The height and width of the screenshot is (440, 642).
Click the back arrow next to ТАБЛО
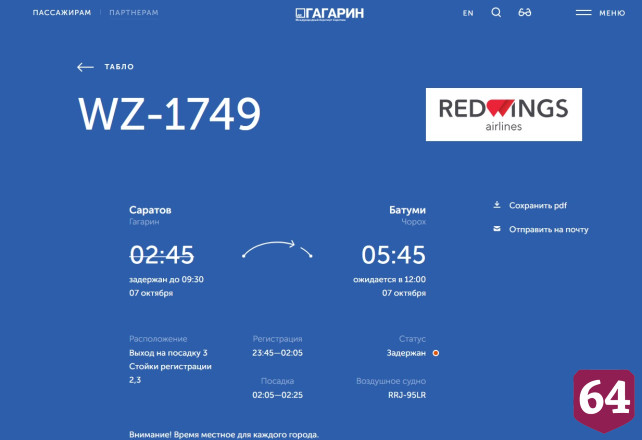tap(85, 67)
